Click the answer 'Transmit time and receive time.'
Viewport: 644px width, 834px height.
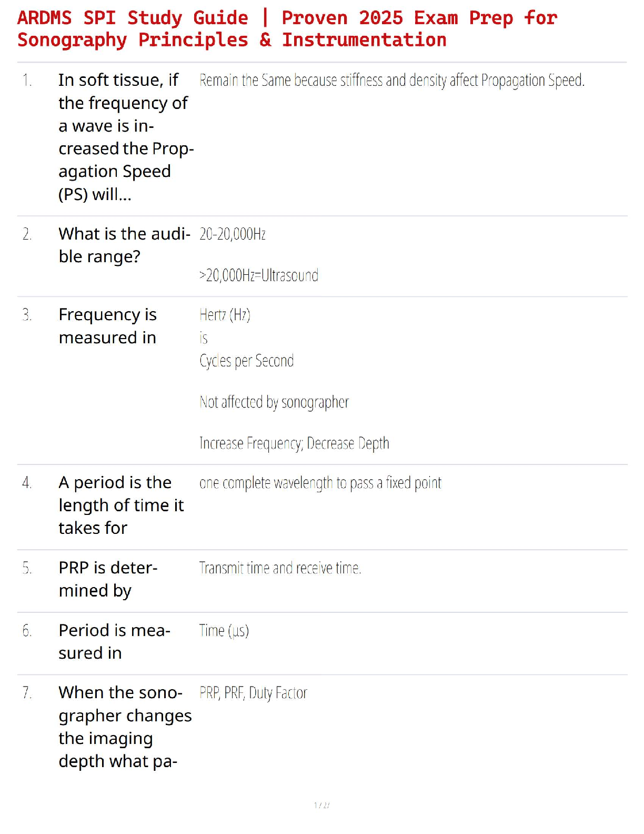280,568
